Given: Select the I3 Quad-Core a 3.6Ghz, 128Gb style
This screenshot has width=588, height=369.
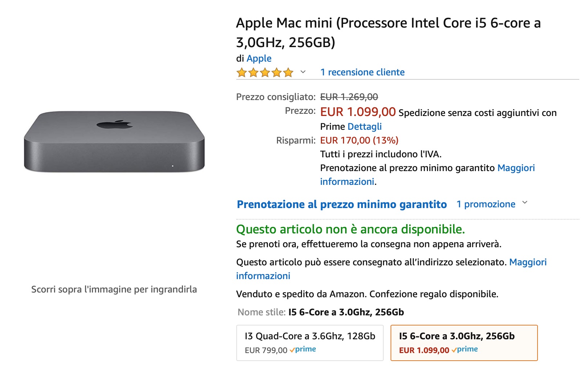Looking at the screenshot, I should click(x=310, y=343).
